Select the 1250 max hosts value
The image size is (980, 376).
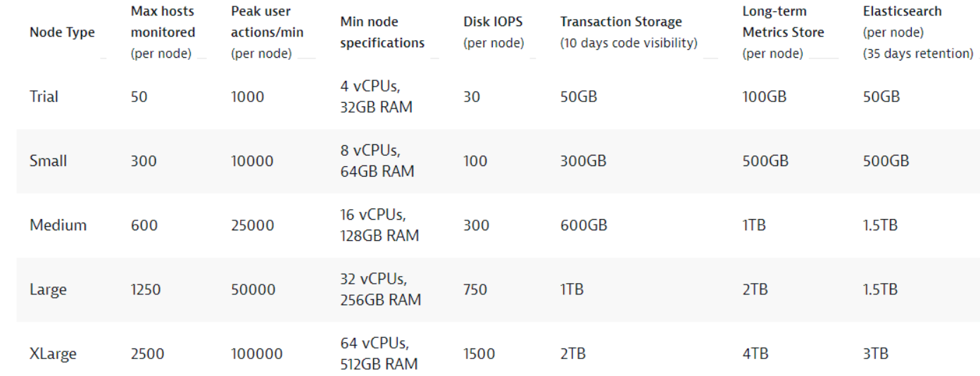coord(146,289)
